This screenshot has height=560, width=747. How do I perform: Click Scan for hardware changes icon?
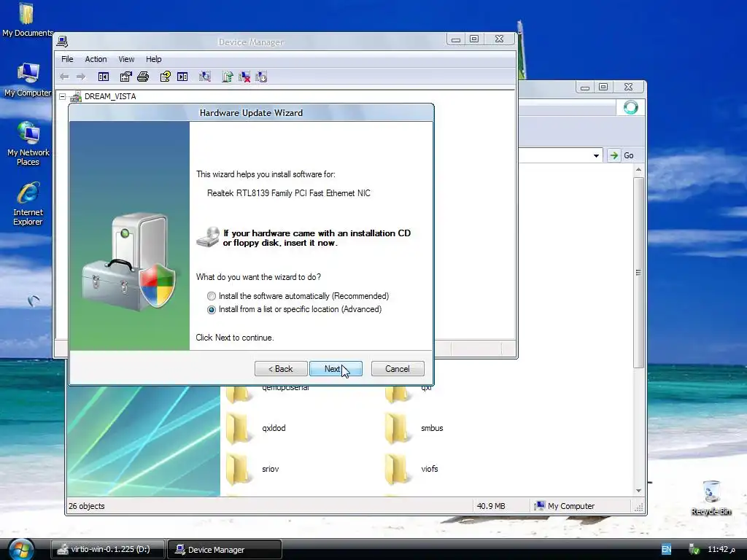coord(205,77)
